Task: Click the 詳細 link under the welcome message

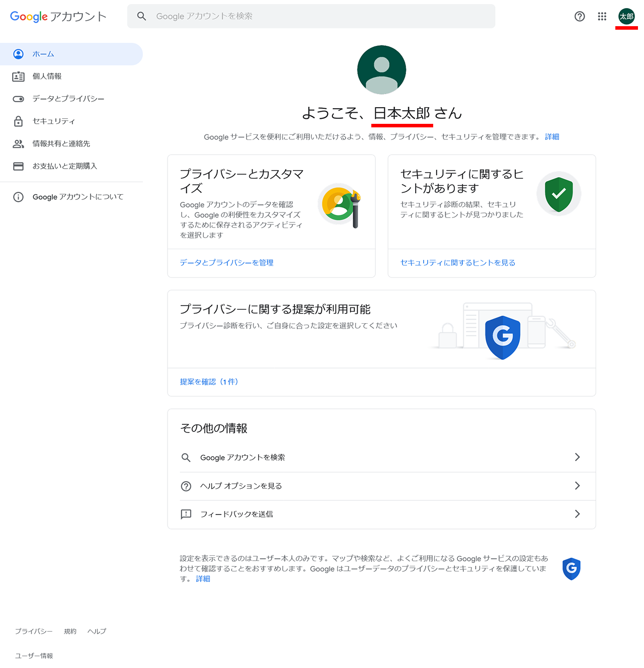Action: click(x=552, y=137)
